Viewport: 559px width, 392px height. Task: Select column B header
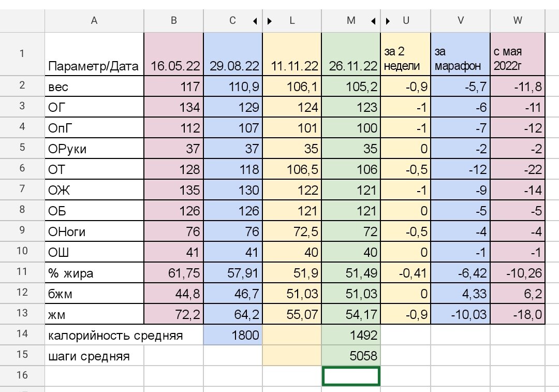pos(173,21)
